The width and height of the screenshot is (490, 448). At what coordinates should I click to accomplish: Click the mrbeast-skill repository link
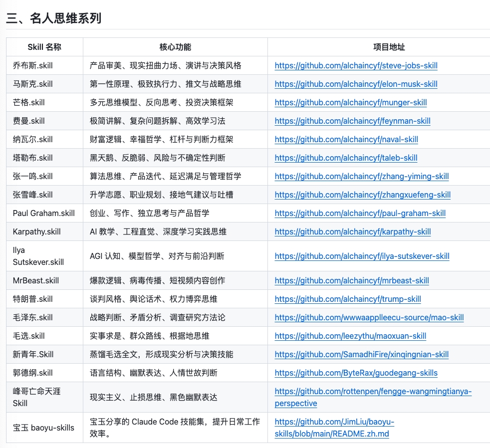click(352, 280)
